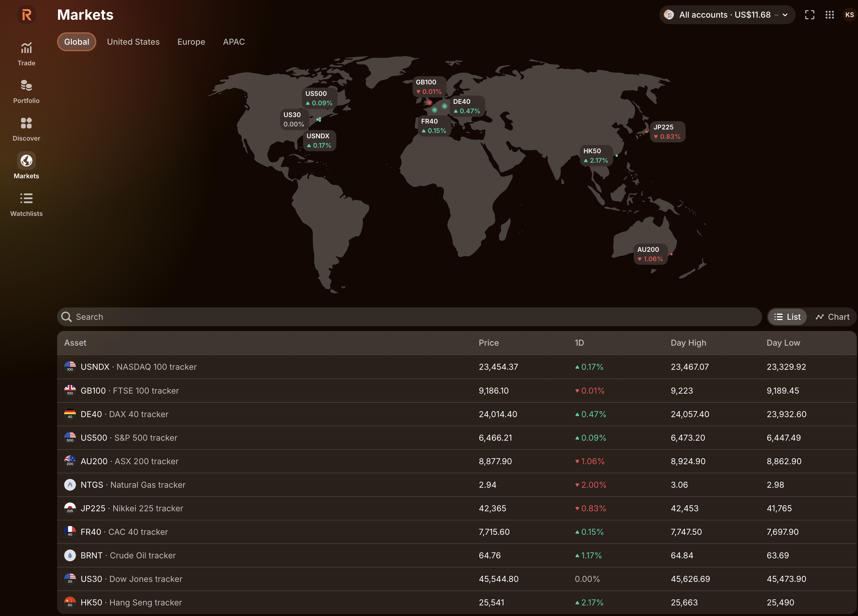Open Watchlists from the sidebar
Screen dimensions: 858x616
pos(26,204)
